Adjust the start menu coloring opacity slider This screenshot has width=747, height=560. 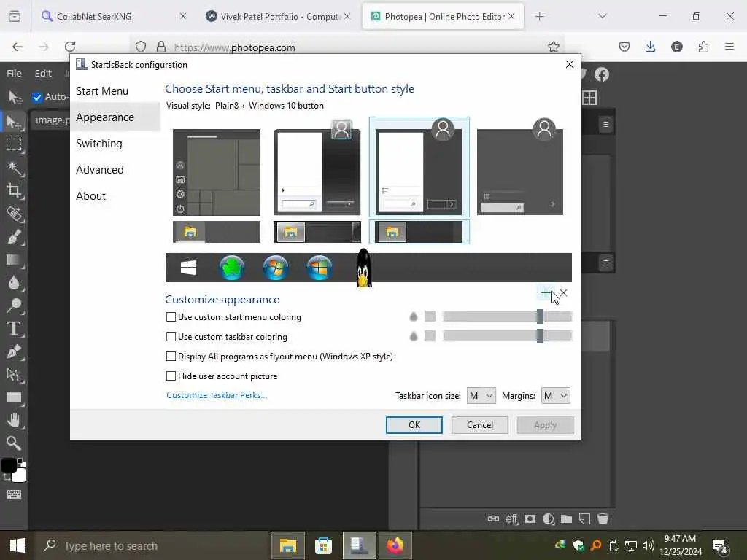tap(508, 316)
